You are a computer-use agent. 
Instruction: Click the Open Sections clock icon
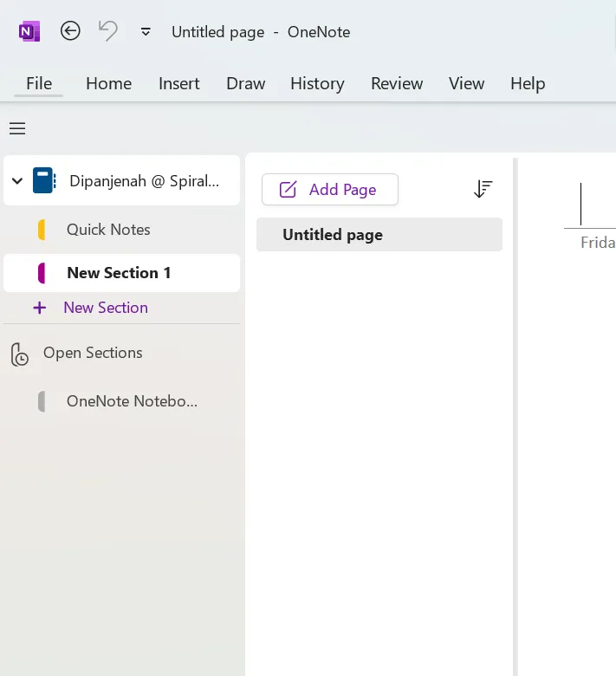[19, 354]
